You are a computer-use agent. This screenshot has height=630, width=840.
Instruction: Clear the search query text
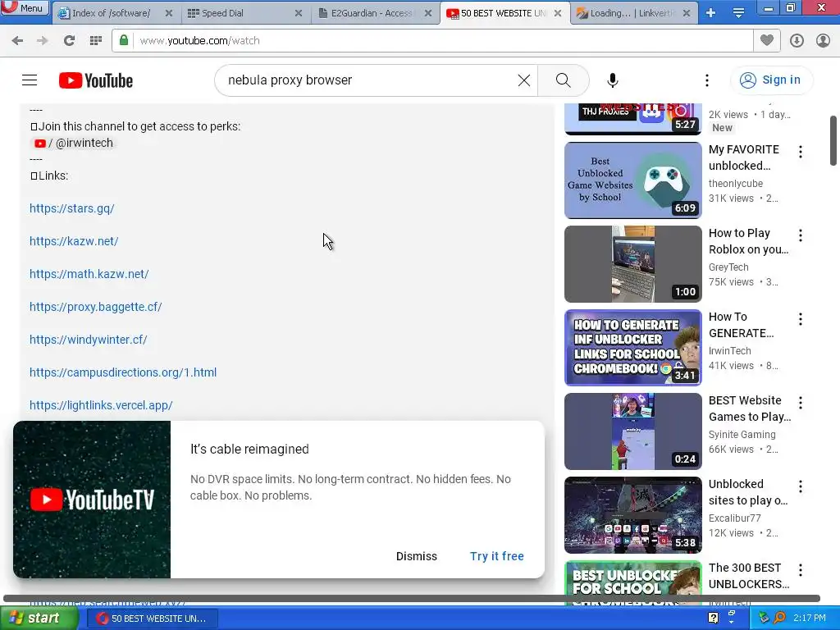[524, 80]
